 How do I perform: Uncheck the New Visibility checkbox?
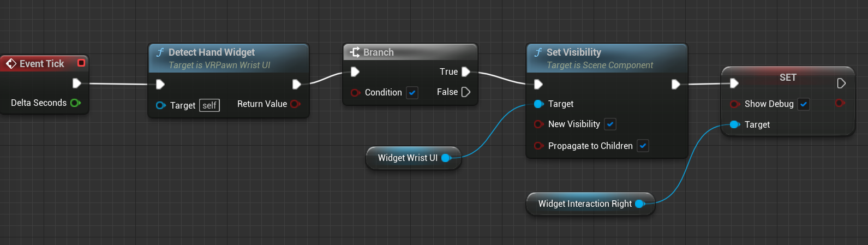point(610,124)
